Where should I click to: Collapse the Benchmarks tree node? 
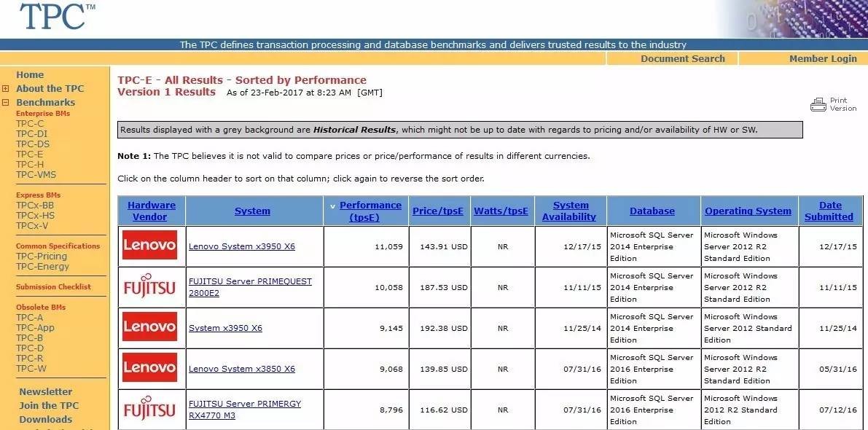[6, 102]
